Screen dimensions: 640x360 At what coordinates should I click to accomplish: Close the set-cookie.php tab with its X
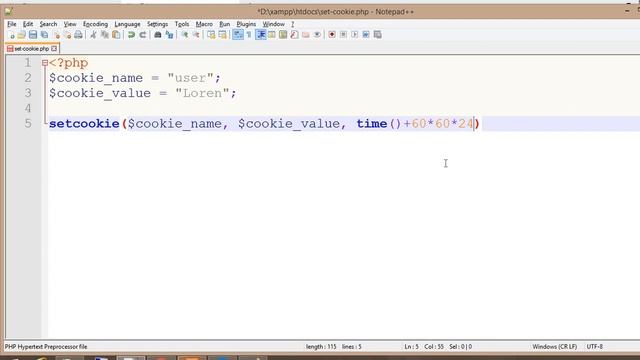click(x=54, y=49)
